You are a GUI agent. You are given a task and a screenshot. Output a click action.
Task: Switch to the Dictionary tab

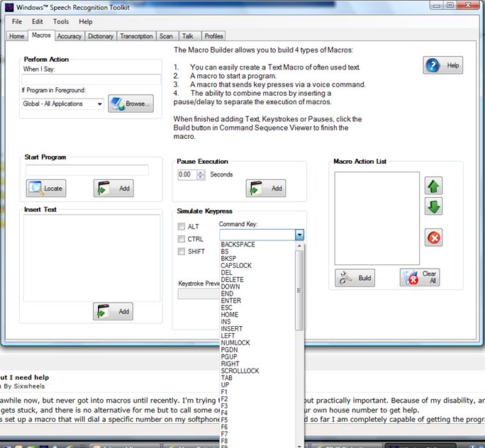pos(101,36)
